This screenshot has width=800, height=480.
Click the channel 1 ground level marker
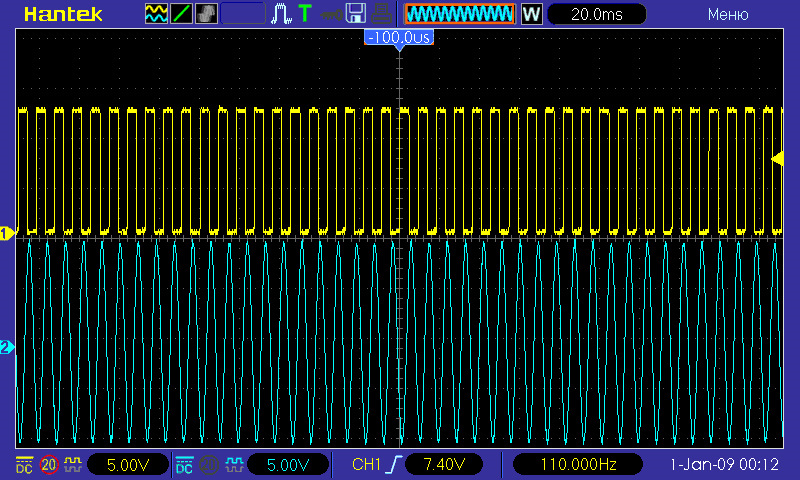pyautogui.click(x=7, y=234)
